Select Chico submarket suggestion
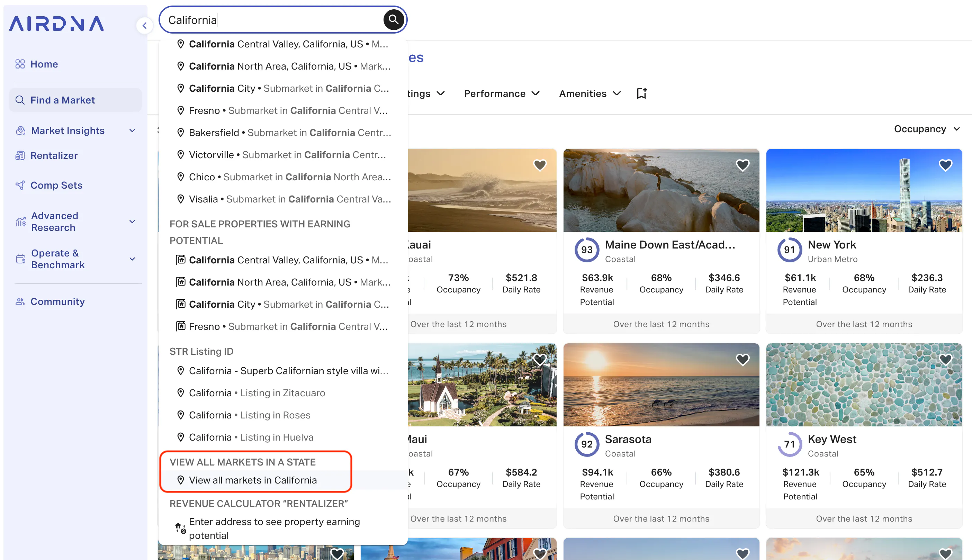 tap(283, 177)
